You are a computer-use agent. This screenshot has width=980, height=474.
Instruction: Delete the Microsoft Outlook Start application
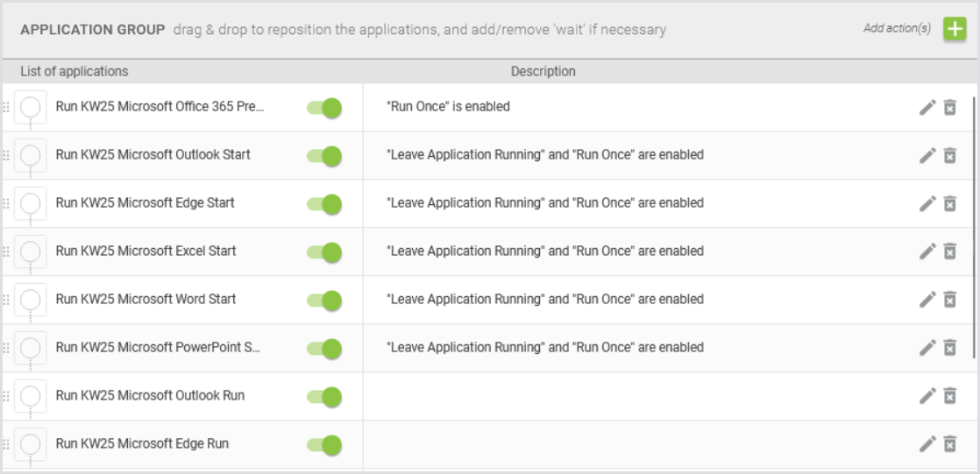(949, 155)
